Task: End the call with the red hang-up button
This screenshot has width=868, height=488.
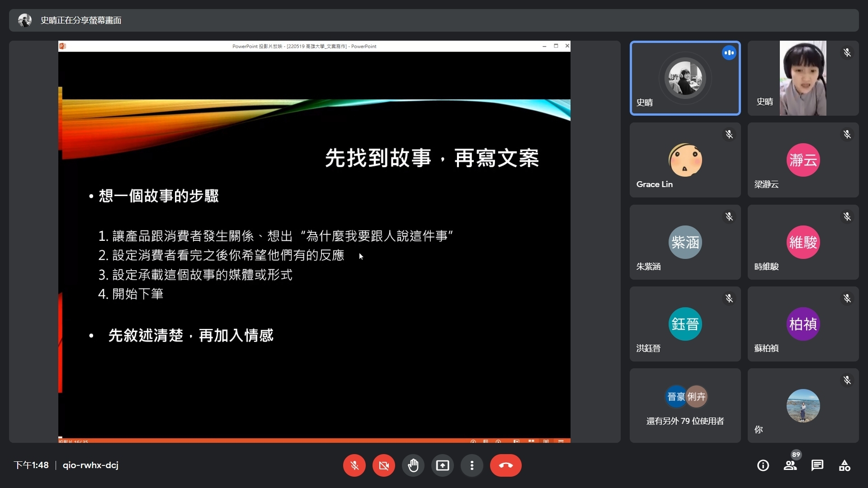Action: [x=505, y=465]
